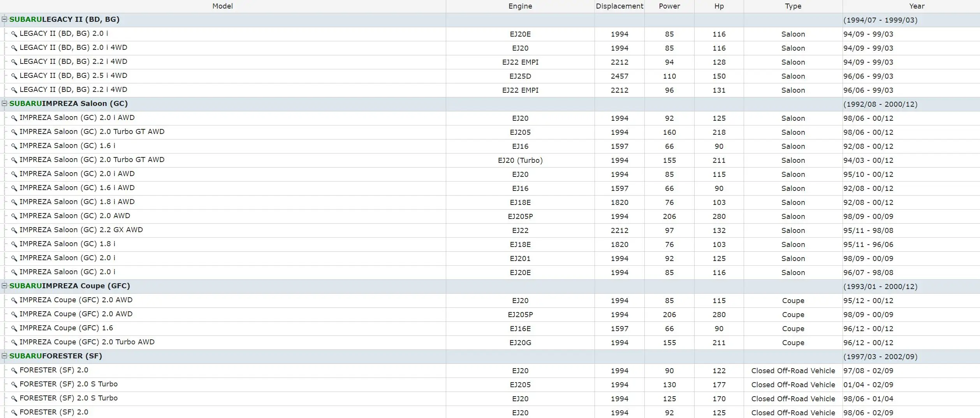980x418 pixels.
Task: Click magnifier icon on IMPREZA Saloon EJ201 row
Action: 14,258
